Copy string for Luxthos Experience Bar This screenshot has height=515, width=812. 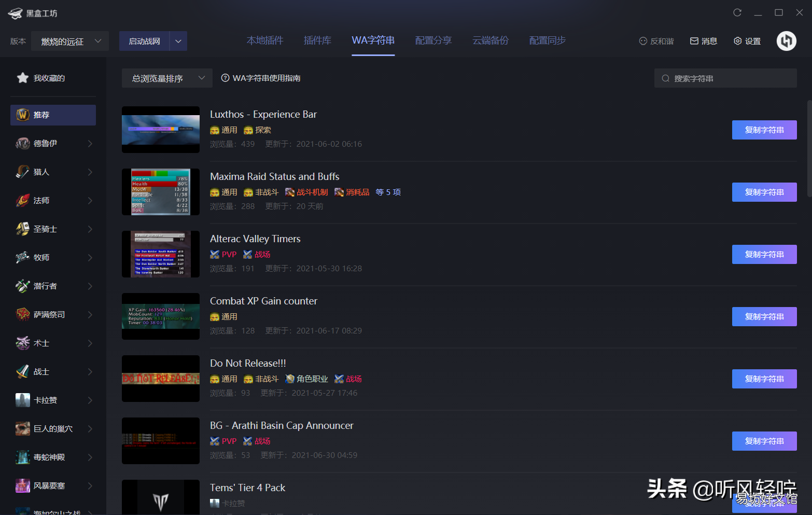pyautogui.click(x=764, y=130)
